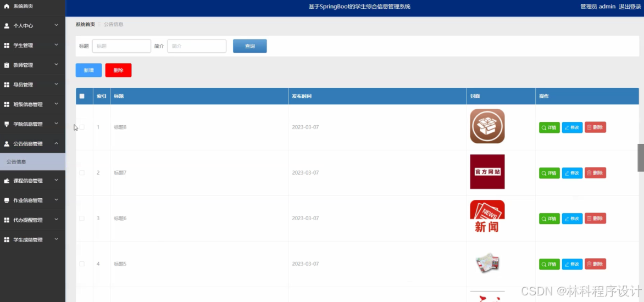This screenshot has width=644, height=302.
Task: Open the 教师管理 sidebar menu
Action: (32, 65)
